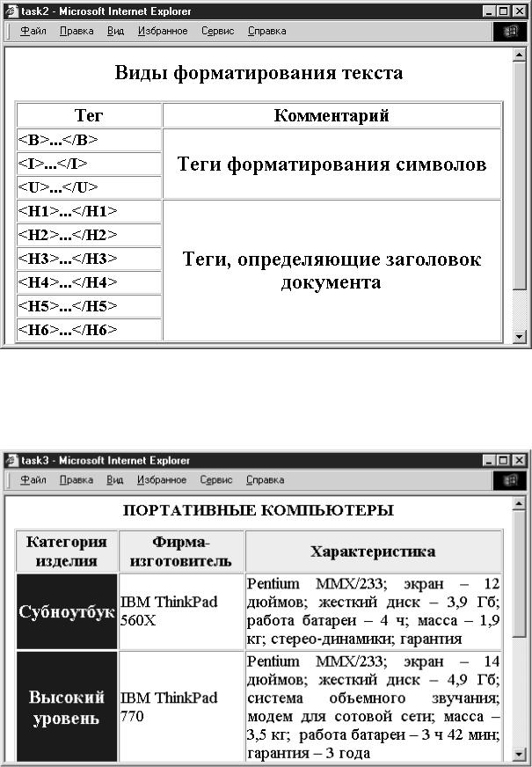
Task: Click heading 'ПОРТАТИВНЫЕ КОМПЬЮТЕРЫ'
Action: (x=259, y=510)
